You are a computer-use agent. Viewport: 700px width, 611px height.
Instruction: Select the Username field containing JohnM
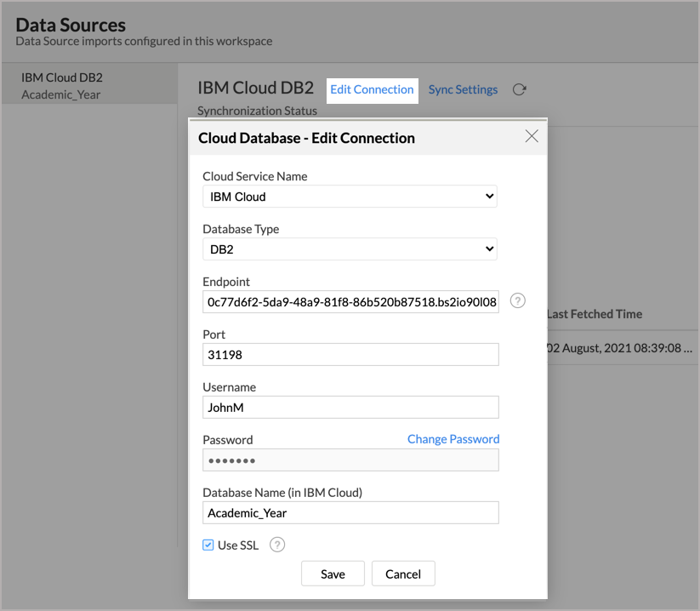pos(350,408)
